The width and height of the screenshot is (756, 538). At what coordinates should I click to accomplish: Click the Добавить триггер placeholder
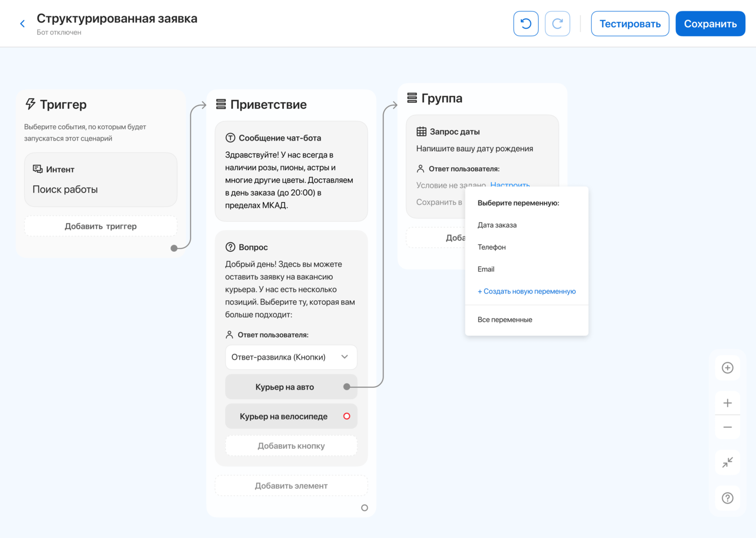click(x=100, y=226)
